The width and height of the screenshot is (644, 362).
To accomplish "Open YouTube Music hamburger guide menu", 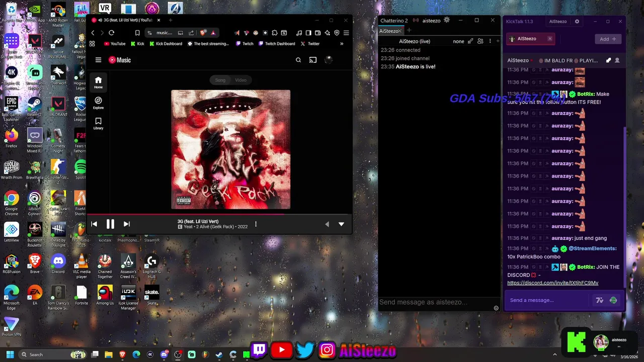I will [x=98, y=60].
